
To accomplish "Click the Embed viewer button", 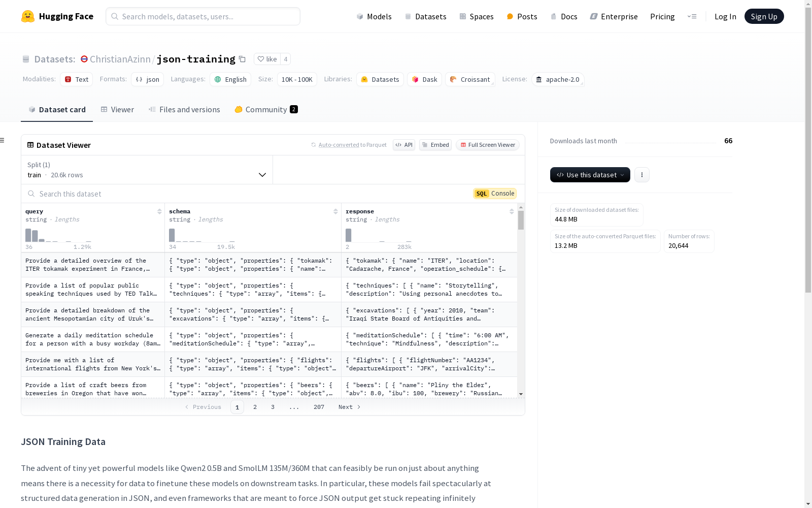I will pyautogui.click(x=435, y=145).
